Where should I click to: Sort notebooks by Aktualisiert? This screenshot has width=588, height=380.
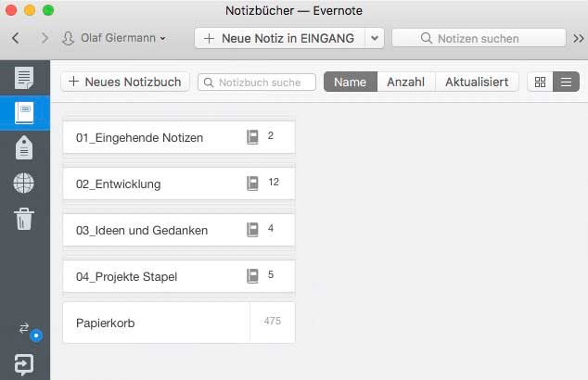[x=476, y=82]
